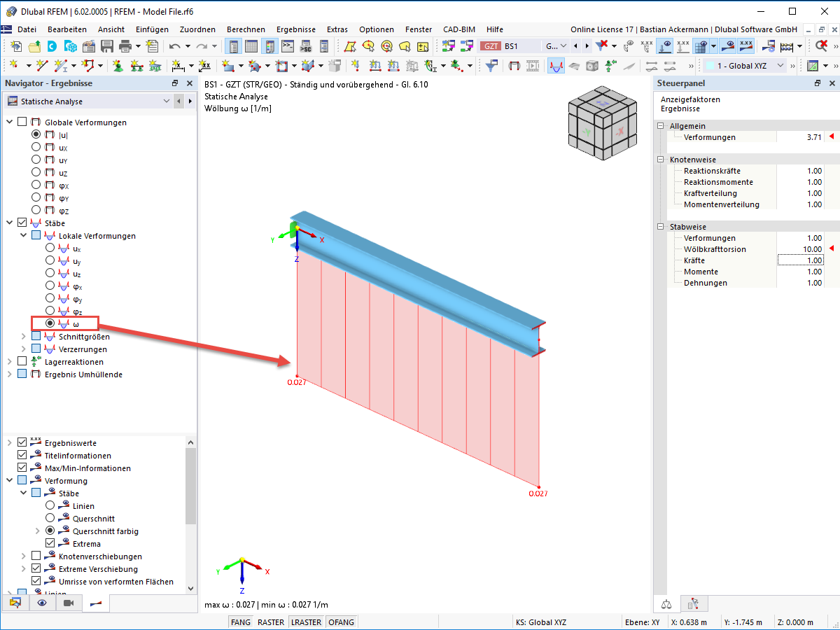The width and height of the screenshot is (840, 630).
Task: Click the block manager cubes icon
Action: (71, 46)
